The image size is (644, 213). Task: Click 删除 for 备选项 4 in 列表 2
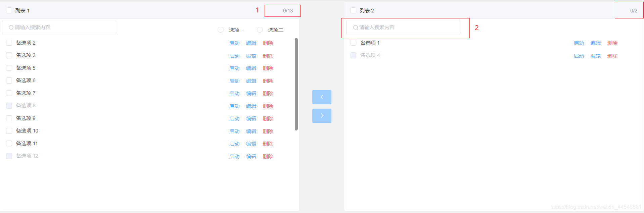pyautogui.click(x=612, y=56)
